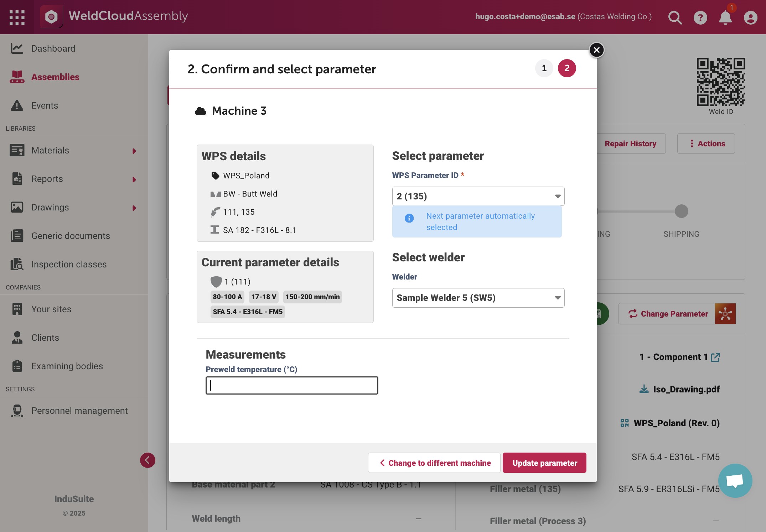Open the Welder dropdown showing Sample Welder 5
This screenshot has height=532, width=766.
[x=478, y=298]
